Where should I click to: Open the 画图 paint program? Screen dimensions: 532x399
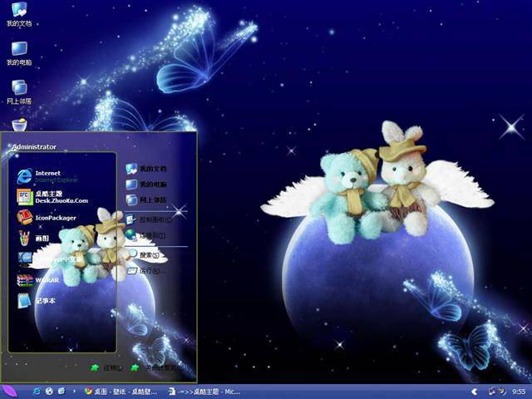tap(33, 239)
